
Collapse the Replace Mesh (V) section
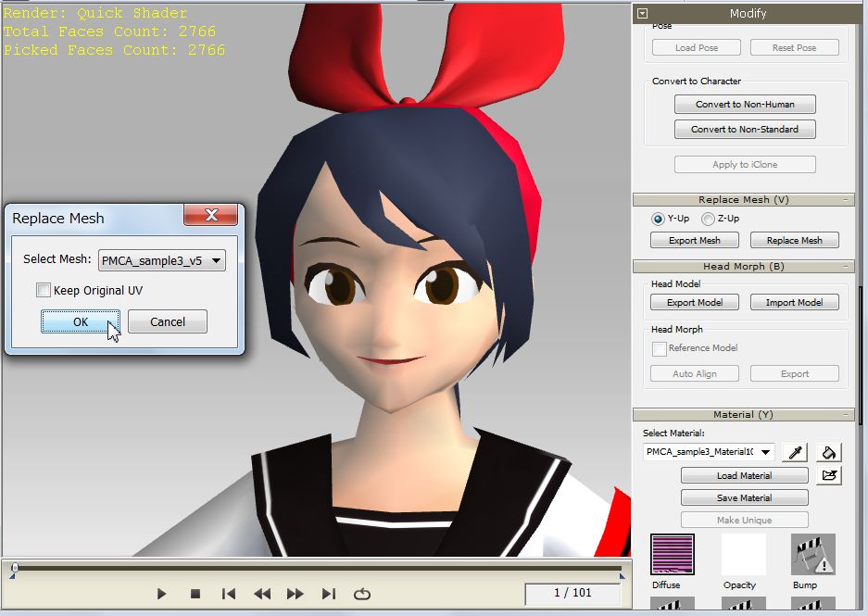846,199
